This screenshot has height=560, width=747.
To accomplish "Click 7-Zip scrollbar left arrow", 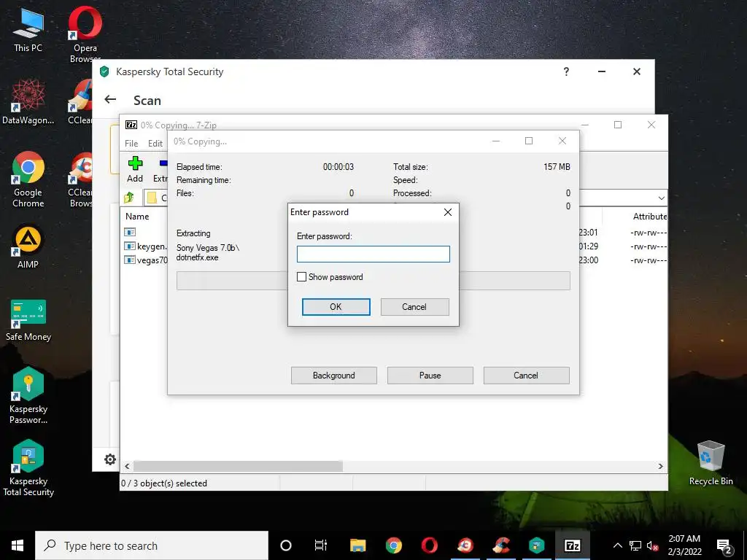I will 127,466.
